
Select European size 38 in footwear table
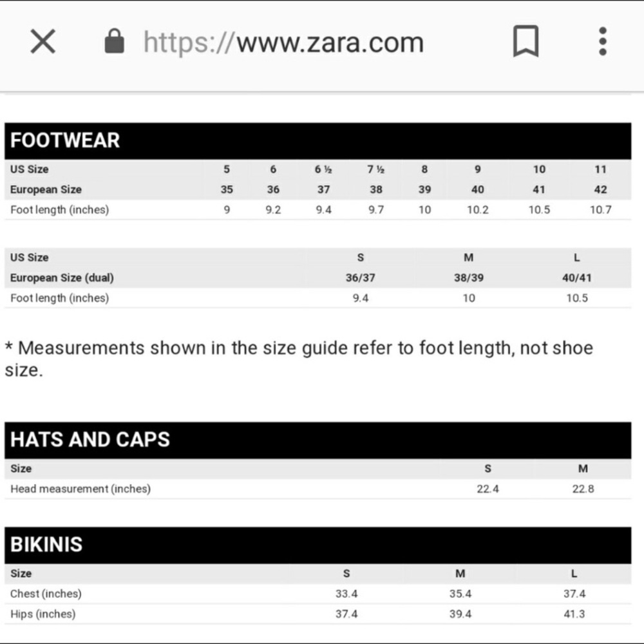click(376, 189)
